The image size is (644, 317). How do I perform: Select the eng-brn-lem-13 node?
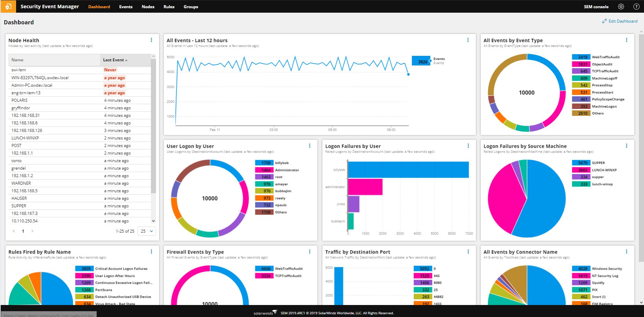pyautogui.click(x=80, y=93)
